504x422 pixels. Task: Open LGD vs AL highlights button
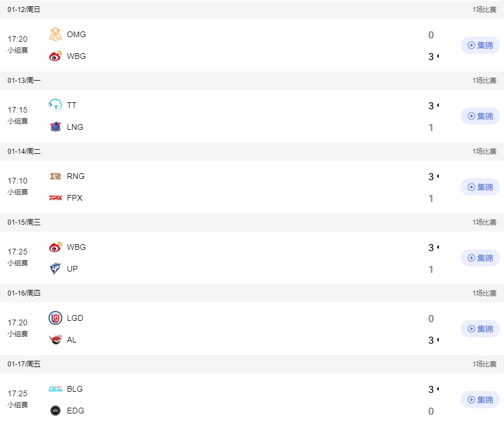480,329
